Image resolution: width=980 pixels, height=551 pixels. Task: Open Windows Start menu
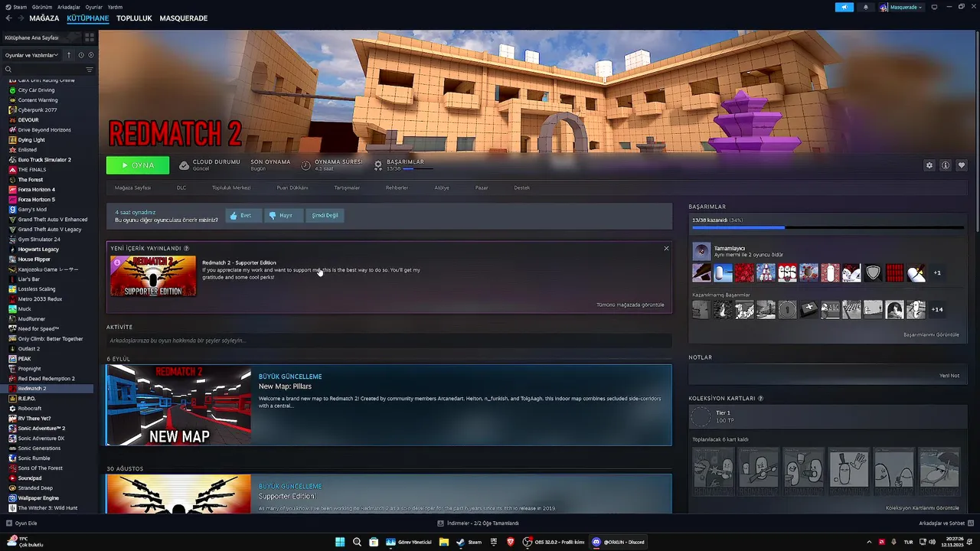(x=340, y=542)
